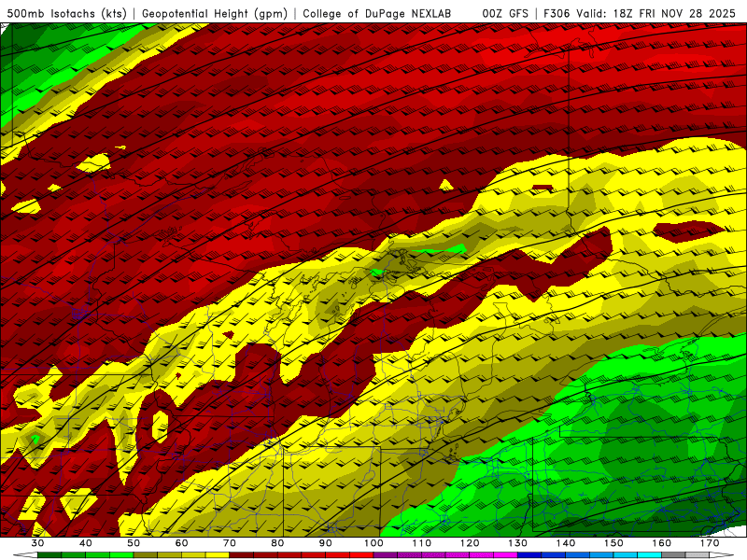
Task: Click the 100 label on the color scale
Action: pos(373,543)
